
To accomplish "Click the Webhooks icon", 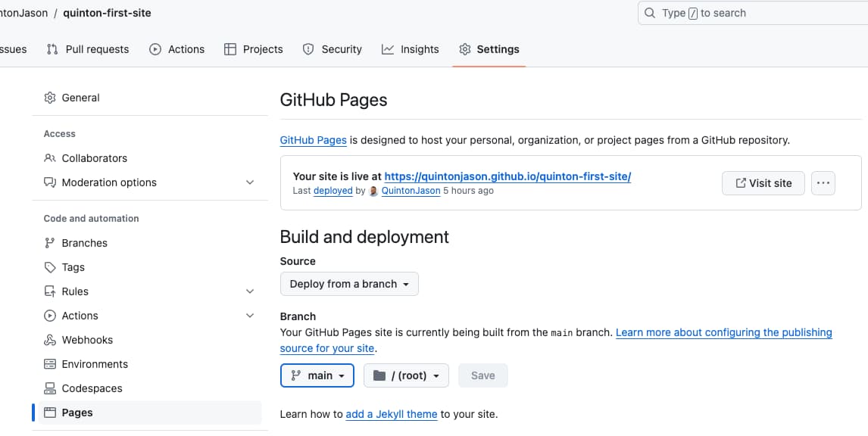I will point(50,341).
